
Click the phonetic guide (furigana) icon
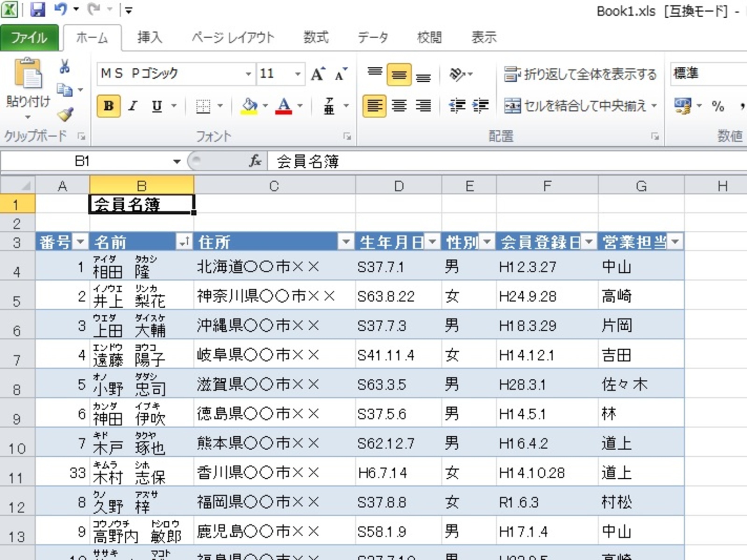click(x=329, y=106)
